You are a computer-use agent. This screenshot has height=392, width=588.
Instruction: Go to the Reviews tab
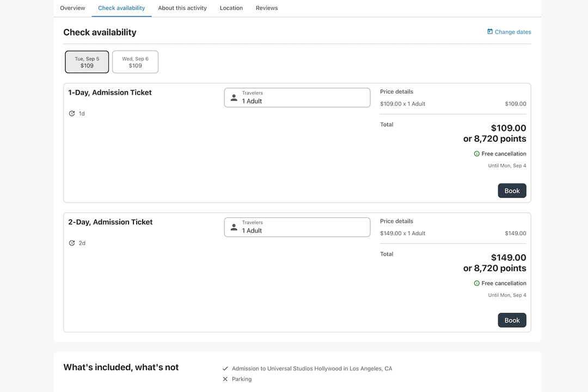(x=267, y=8)
